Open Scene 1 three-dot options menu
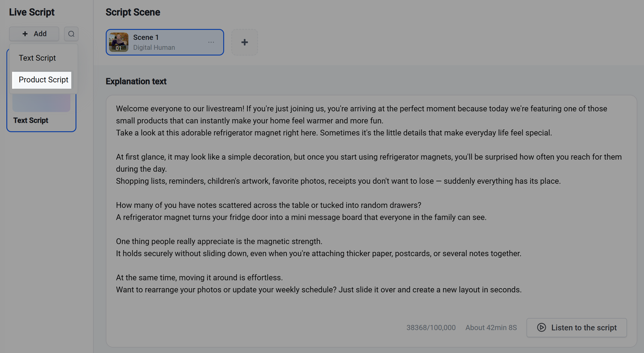This screenshot has height=353, width=644. coord(211,42)
